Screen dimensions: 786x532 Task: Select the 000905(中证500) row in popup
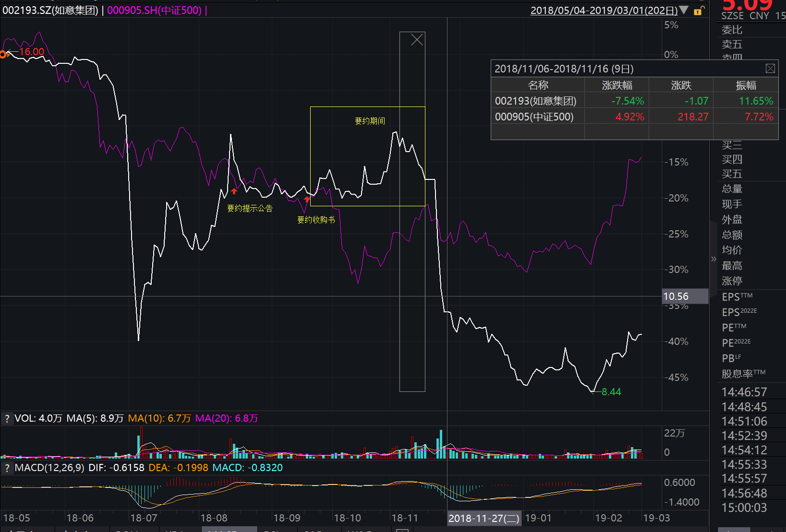(534, 117)
